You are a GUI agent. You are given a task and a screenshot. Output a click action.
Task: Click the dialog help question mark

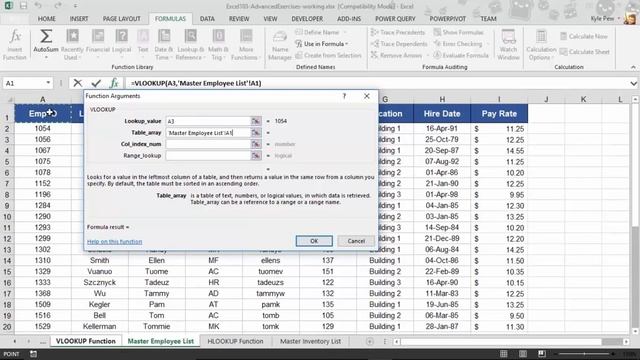click(x=344, y=96)
